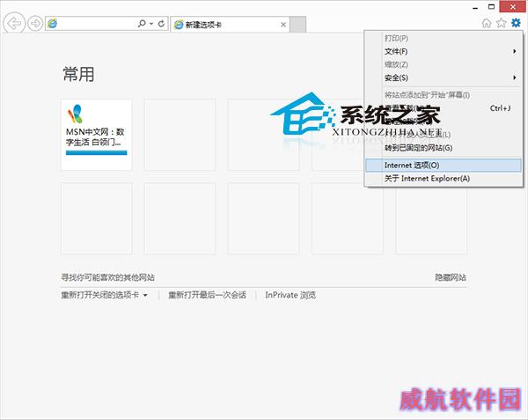Image resolution: width=528 pixels, height=420 pixels.
Task: Minimize the Internet Explorer window
Action: [475, 7]
